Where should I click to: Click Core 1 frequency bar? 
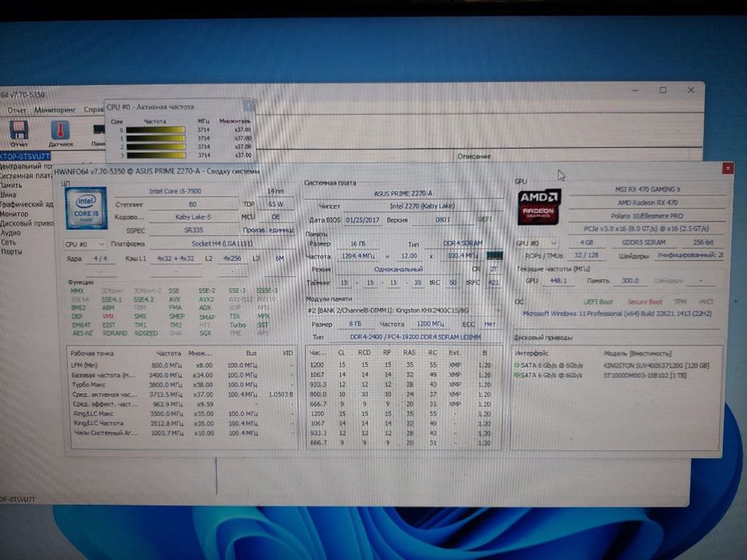155,138
